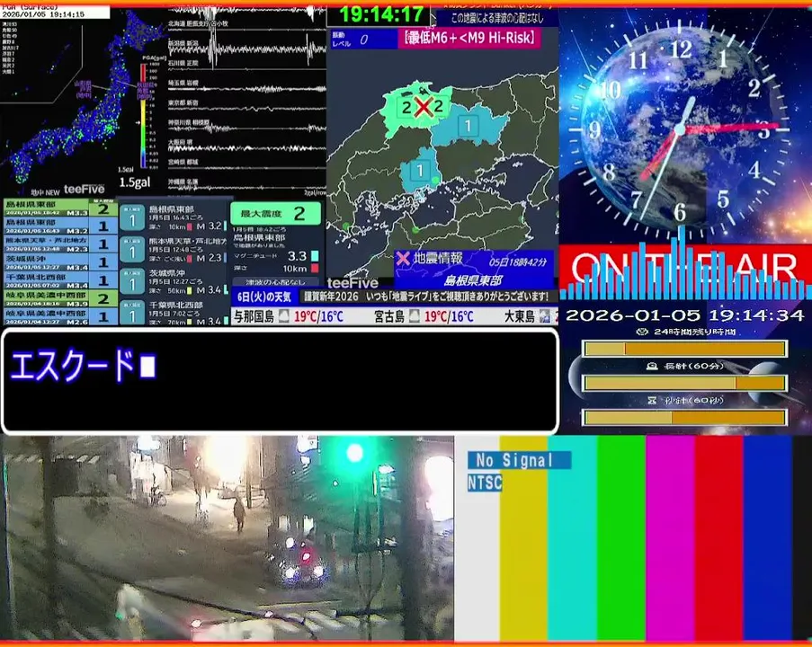Viewport: 812px width, 647px height.
Task: Click intensity 2 marker left of epicenter X
Action: (x=406, y=108)
